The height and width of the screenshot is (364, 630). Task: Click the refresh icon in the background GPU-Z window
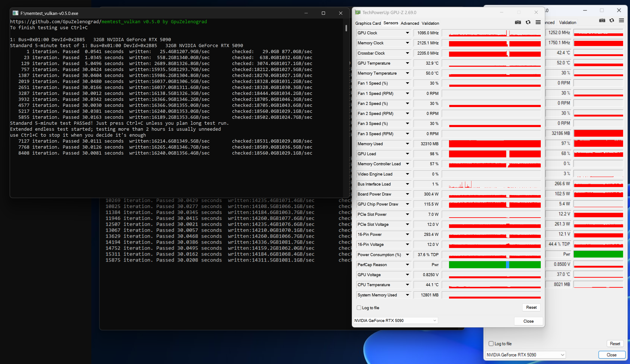click(x=611, y=20)
